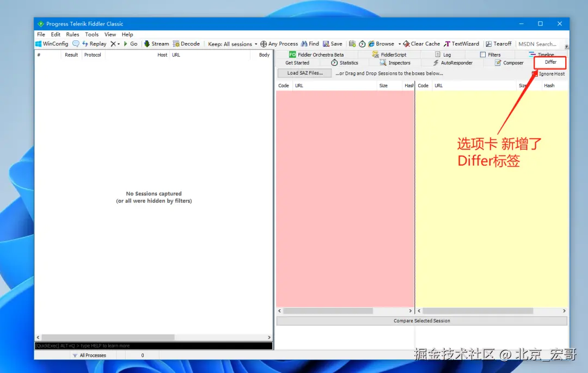This screenshot has height=373, width=588.
Task: Save sessions using the Save icon
Action: tap(333, 44)
